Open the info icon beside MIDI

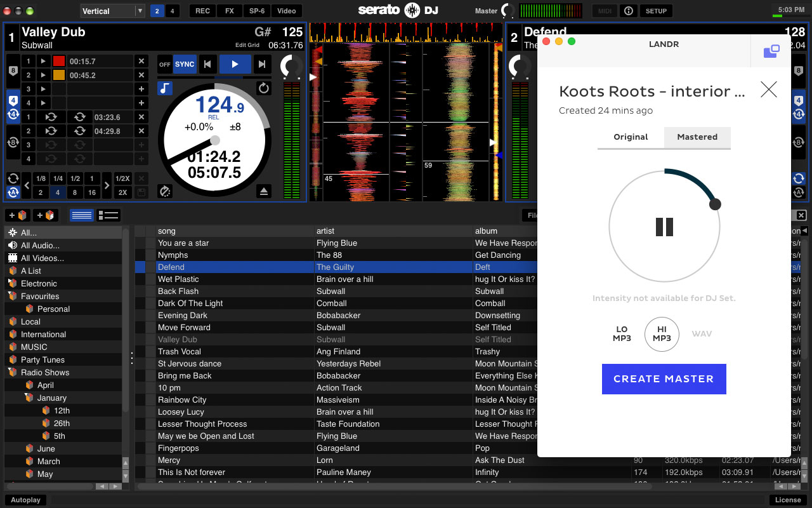pyautogui.click(x=628, y=11)
